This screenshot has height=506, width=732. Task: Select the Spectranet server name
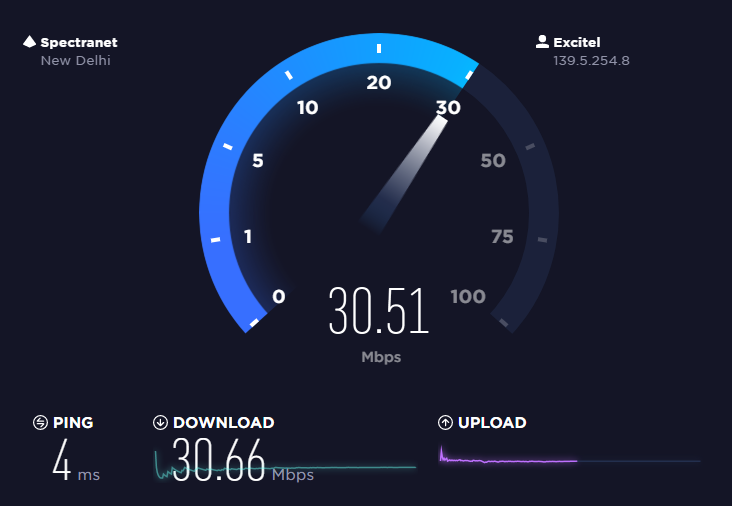click(x=79, y=42)
